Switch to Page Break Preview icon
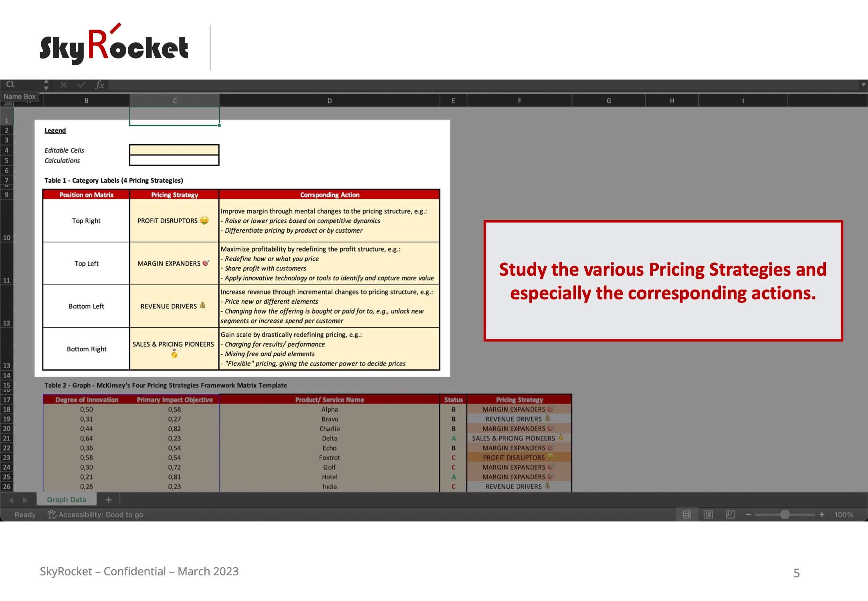Image resolution: width=868 pixels, height=601 pixels. click(730, 514)
